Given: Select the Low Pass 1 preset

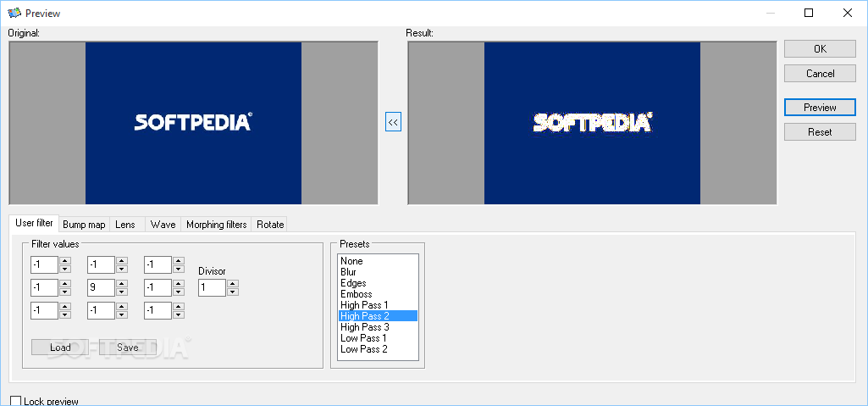Looking at the screenshot, I should 378,338.
